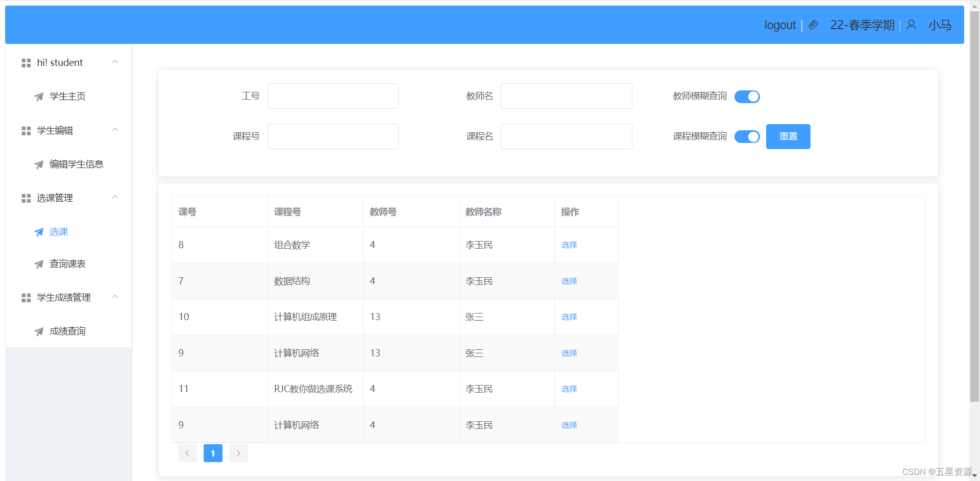This screenshot has width=980, height=481.
Task: Focus the 工号 input field
Action: pyautogui.click(x=333, y=96)
